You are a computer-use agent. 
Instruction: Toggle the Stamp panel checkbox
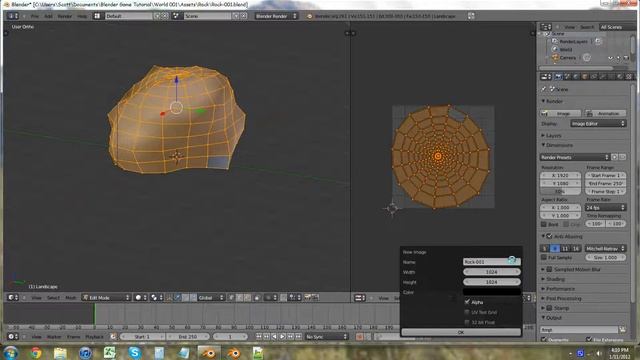click(549, 308)
